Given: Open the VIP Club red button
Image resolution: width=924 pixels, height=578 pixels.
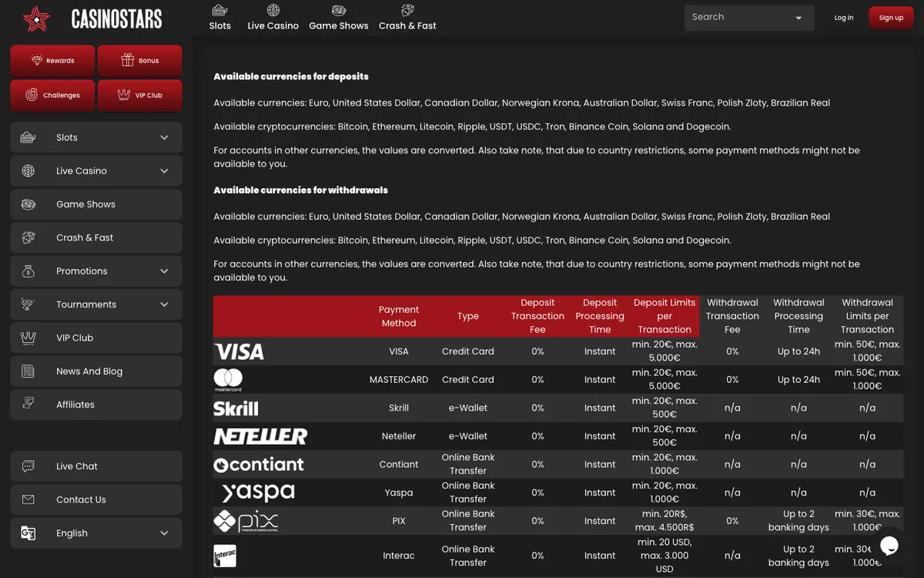Looking at the screenshot, I should tap(140, 95).
